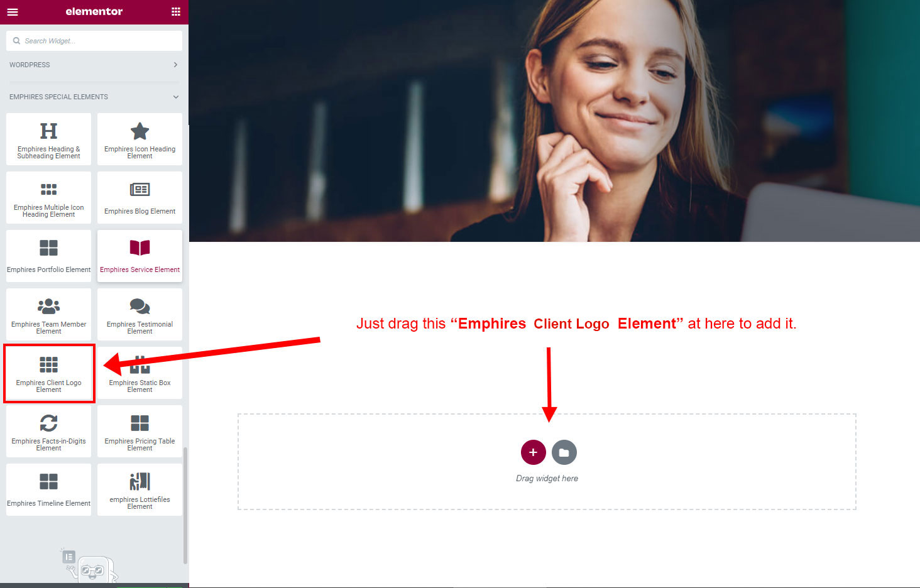This screenshot has height=588, width=920.
Task: Open the template library folder button
Action: coord(564,452)
